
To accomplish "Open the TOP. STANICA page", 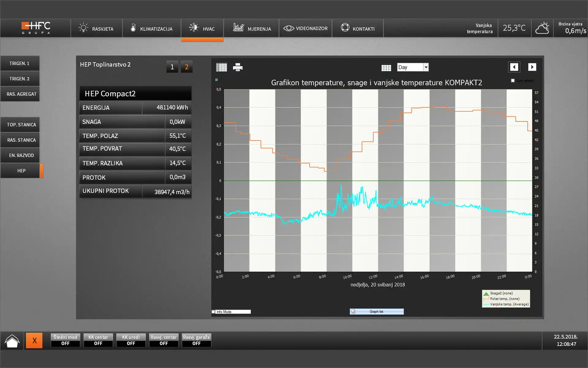I will pos(21,125).
